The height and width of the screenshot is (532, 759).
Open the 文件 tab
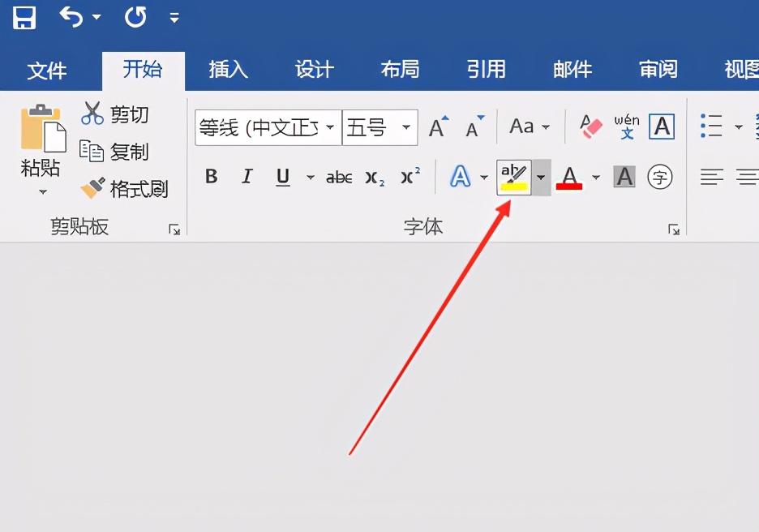click(x=47, y=71)
